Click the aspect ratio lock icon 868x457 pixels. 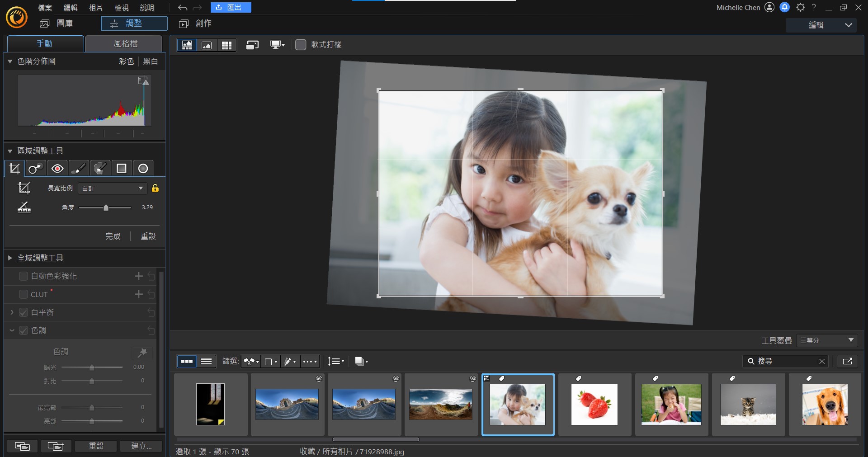click(x=155, y=188)
